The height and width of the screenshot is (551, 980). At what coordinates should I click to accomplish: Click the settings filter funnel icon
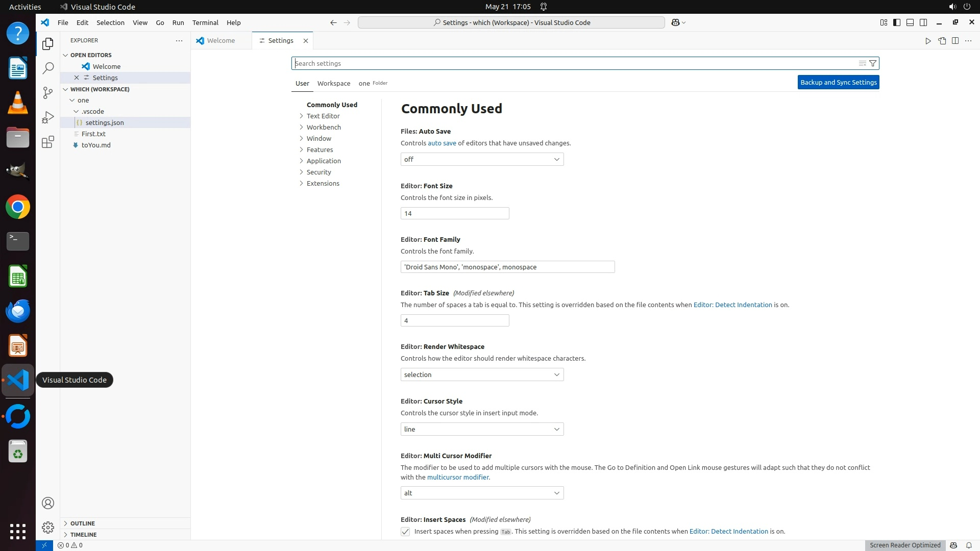(x=873, y=63)
